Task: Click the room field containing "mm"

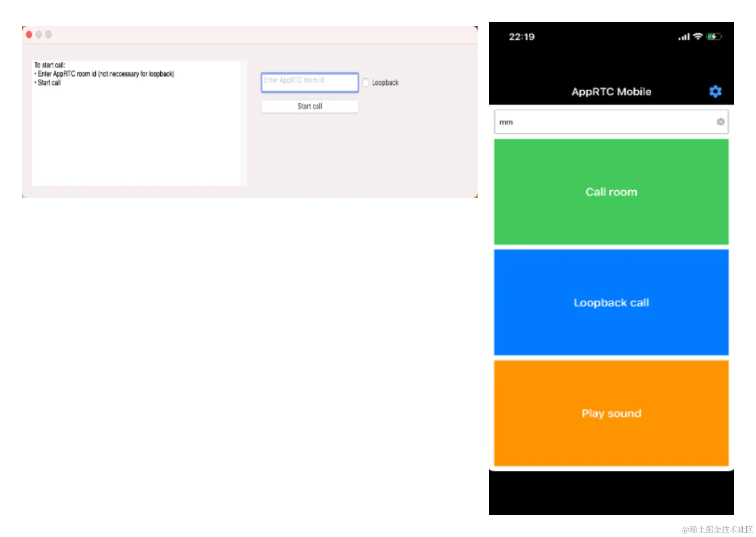Action: tap(611, 122)
